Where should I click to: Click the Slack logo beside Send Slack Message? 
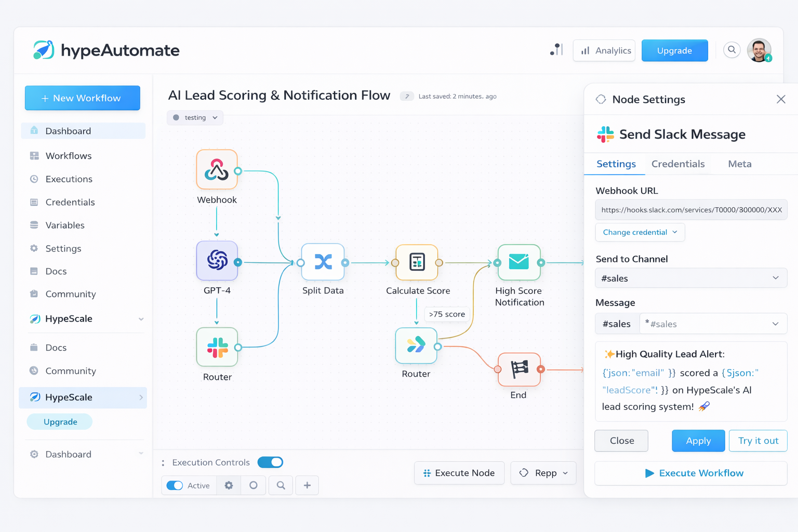click(x=605, y=135)
